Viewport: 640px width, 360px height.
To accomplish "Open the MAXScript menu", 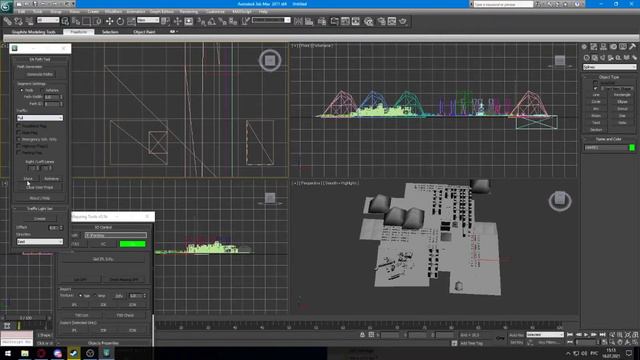I will [242, 11].
